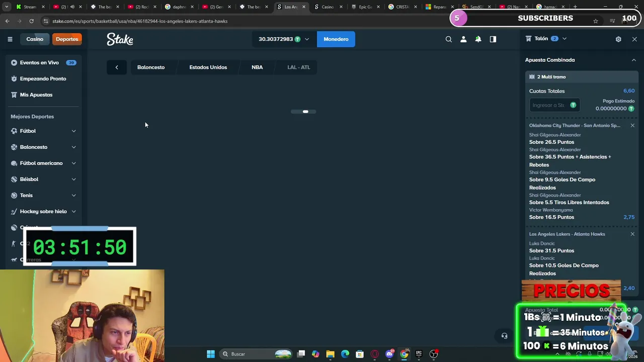Viewport: 644px width, 362px height.
Task: Expand the Hockey sobre hielo submenu
Action: 73,212
